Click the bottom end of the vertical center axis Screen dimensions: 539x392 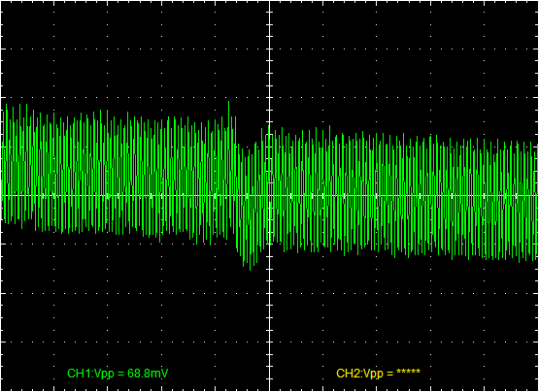pyautogui.click(x=270, y=390)
